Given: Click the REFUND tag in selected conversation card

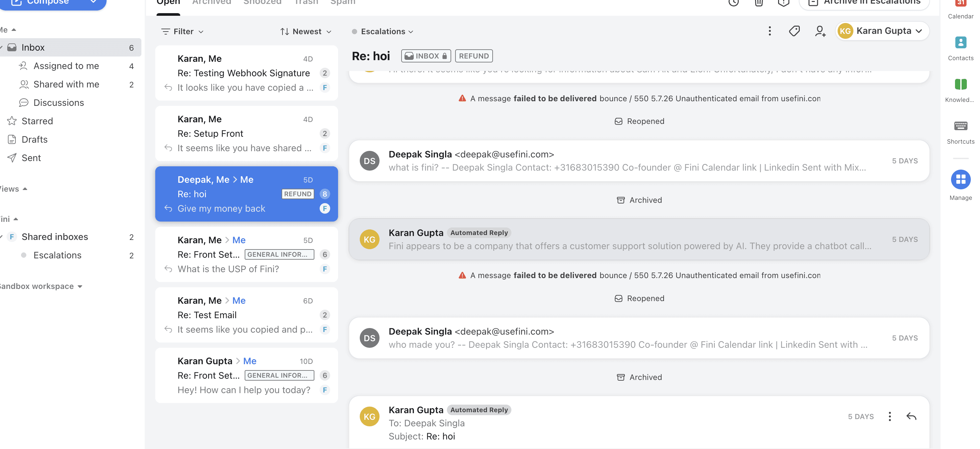Looking at the screenshot, I should point(298,194).
